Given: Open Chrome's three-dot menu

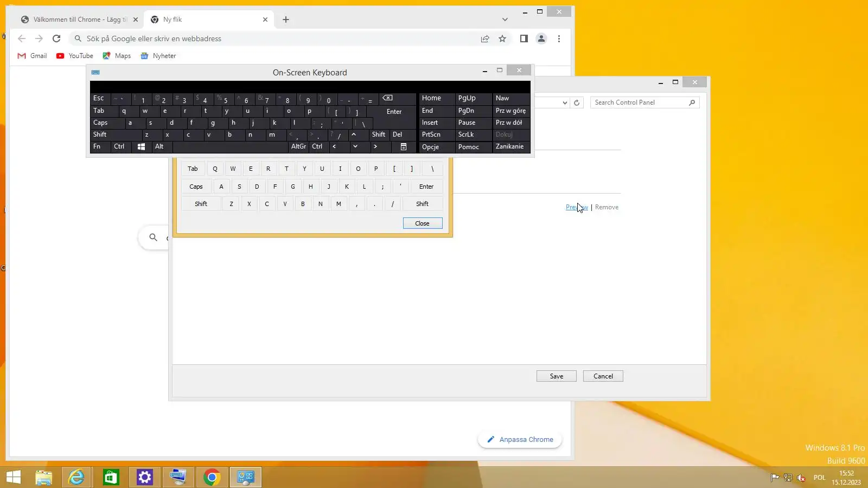Looking at the screenshot, I should point(559,38).
